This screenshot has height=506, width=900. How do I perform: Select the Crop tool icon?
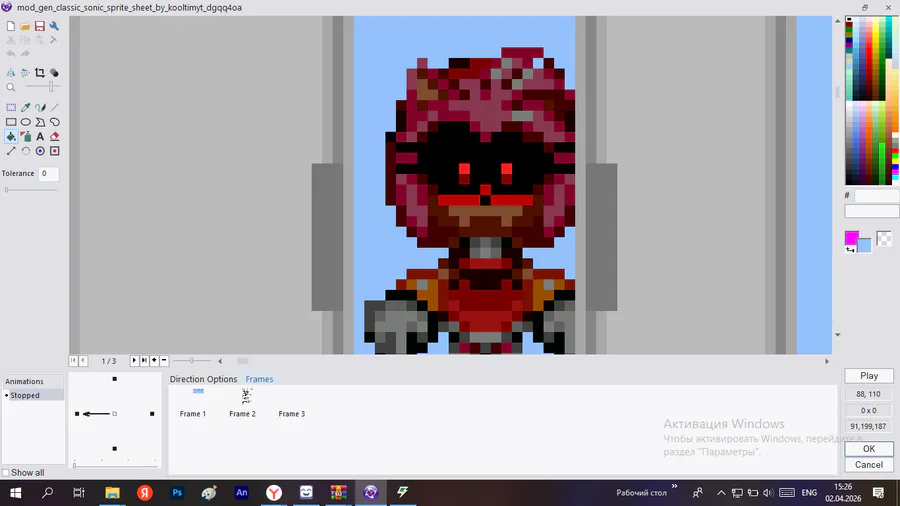tap(40, 73)
